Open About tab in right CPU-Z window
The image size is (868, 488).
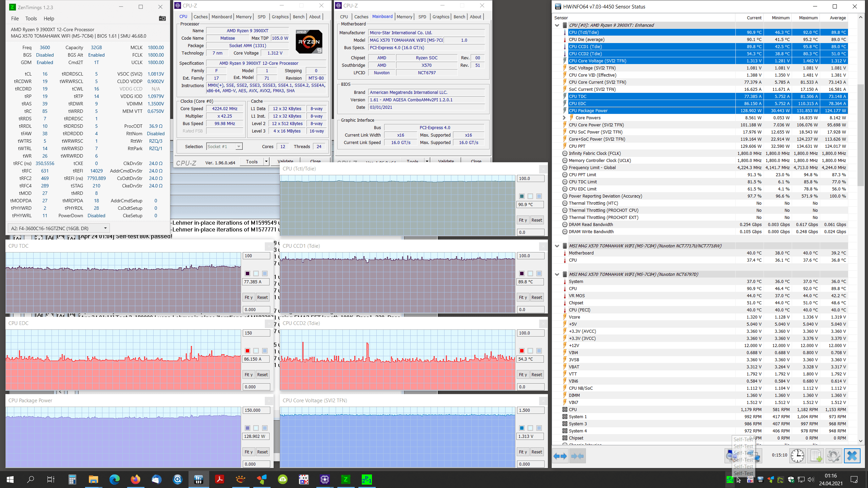(x=475, y=17)
